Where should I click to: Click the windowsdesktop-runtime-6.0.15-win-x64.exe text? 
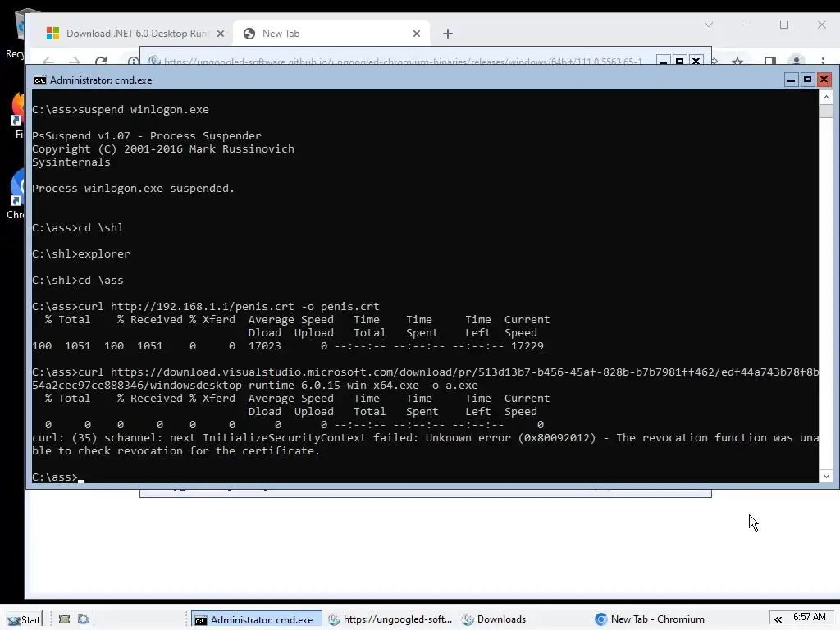pos(285,386)
